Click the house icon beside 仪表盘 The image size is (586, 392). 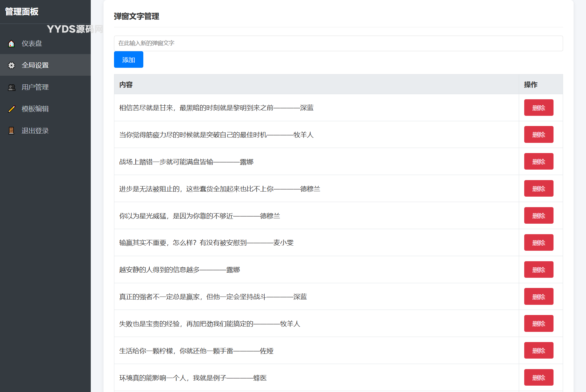click(x=11, y=44)
